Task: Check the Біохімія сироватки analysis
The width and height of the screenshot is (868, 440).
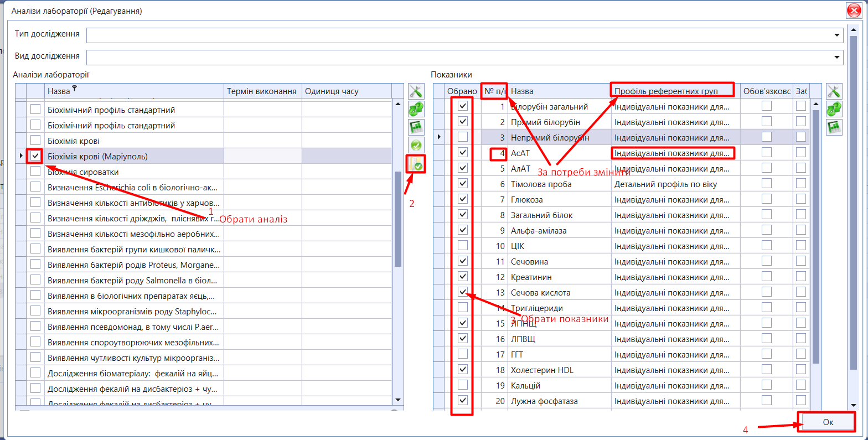Action: coord(35,172)
